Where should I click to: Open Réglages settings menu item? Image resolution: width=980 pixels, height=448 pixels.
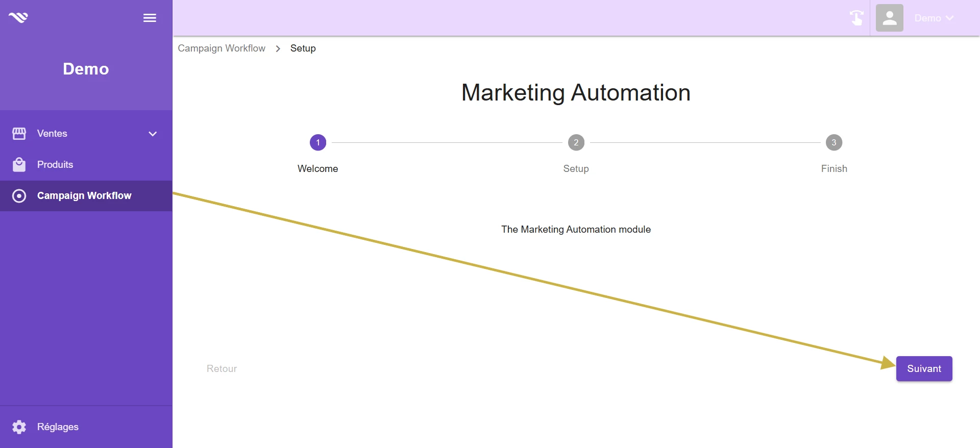(x=86, y=427)
